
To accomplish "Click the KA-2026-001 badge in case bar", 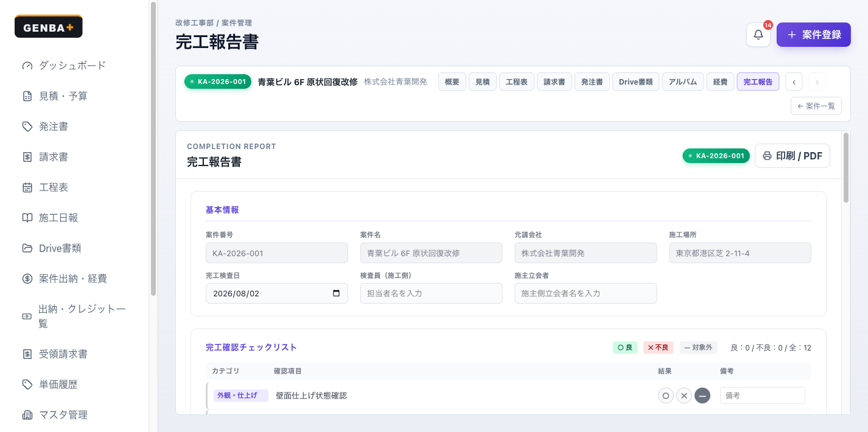I will 218,82.
